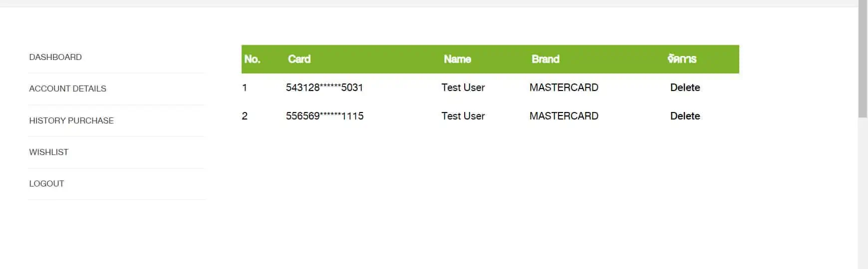Click the No. column header
Screen dimensions: 868x269
pyautogui.click(x=252, y=59)
